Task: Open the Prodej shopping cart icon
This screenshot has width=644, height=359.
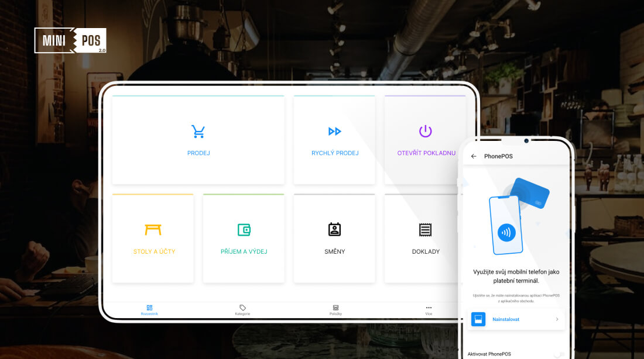Action: tap(198, 132)
